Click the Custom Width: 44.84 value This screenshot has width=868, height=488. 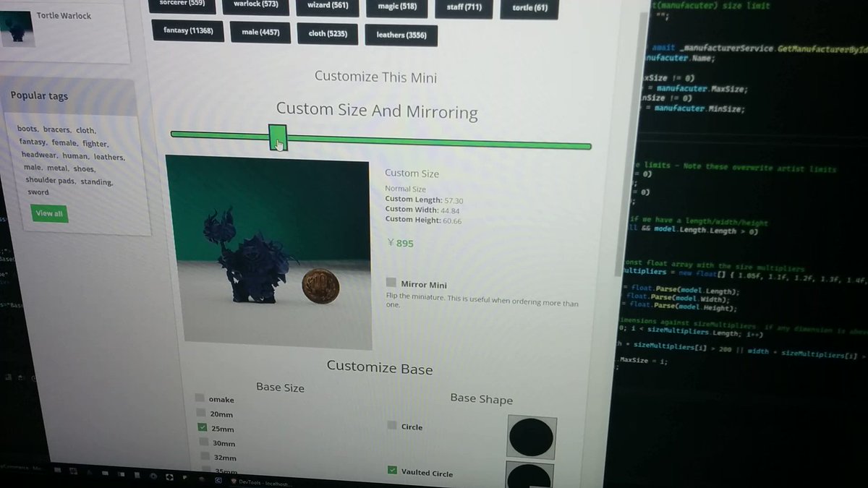click(422, 210)
